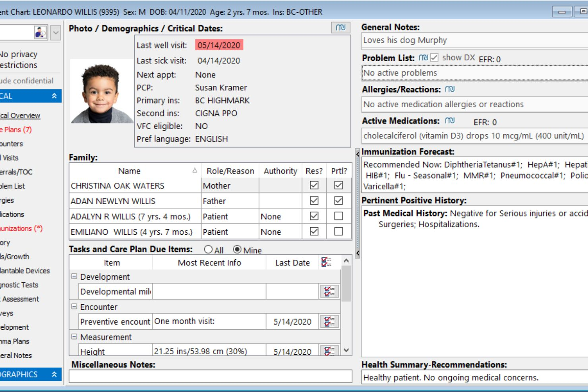
Task: Toggle Prtl? checkbox for Emiliano Willis
Action: (x=338, y=231)
